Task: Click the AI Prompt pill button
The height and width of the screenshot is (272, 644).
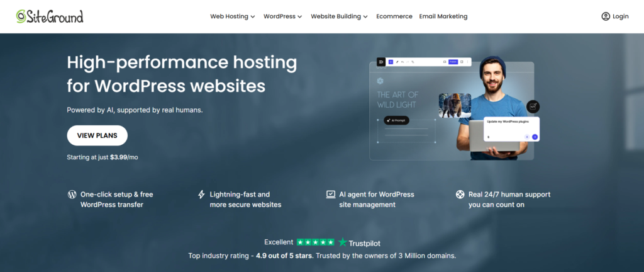Action: (396, 120)
